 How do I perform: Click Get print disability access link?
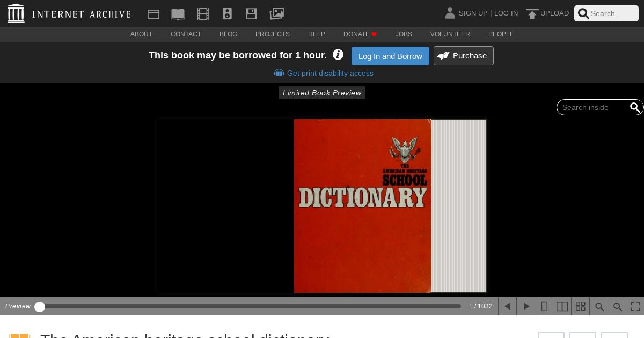tap(330, 73)
